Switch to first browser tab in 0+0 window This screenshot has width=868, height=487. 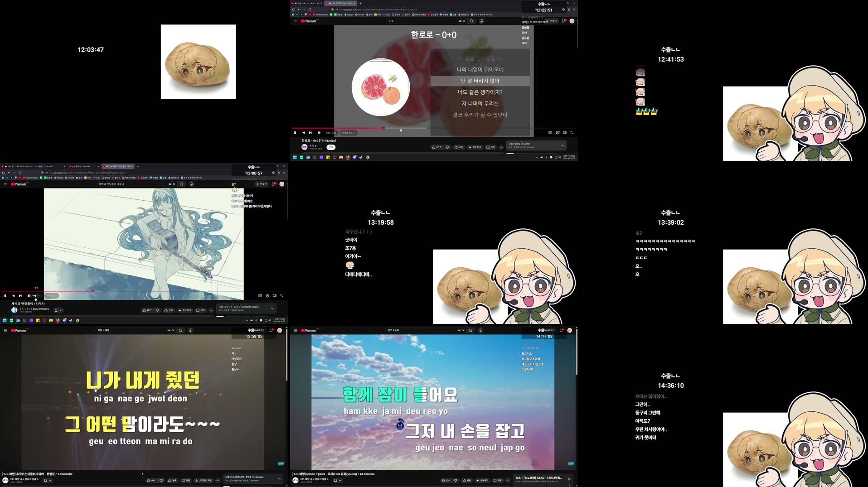307,3
